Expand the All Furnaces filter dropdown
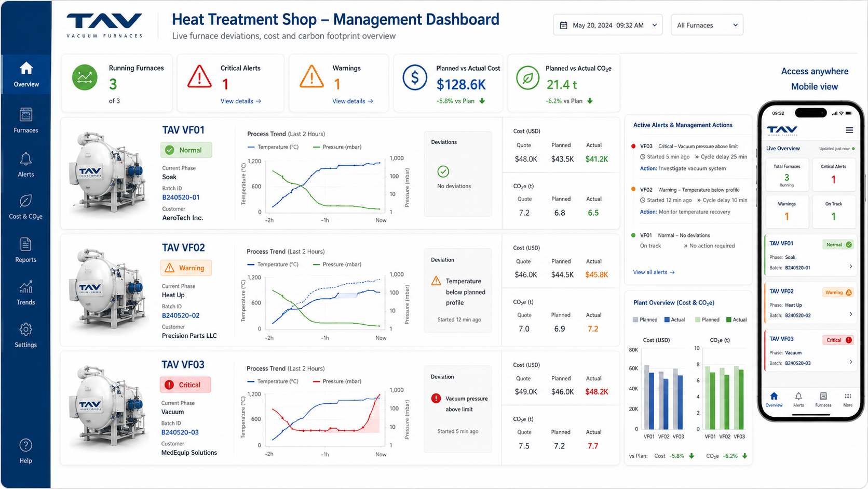 pyautogui.click(x=707, y=25)
